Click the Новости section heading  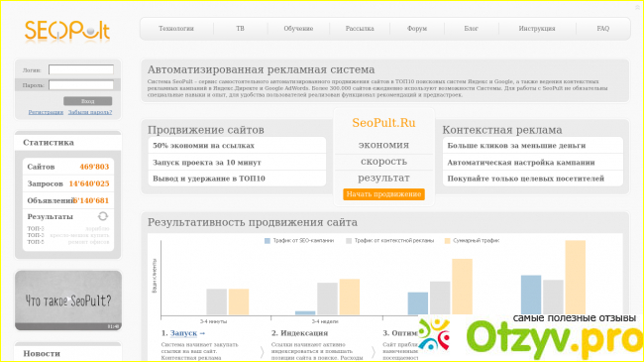(42, 354)
